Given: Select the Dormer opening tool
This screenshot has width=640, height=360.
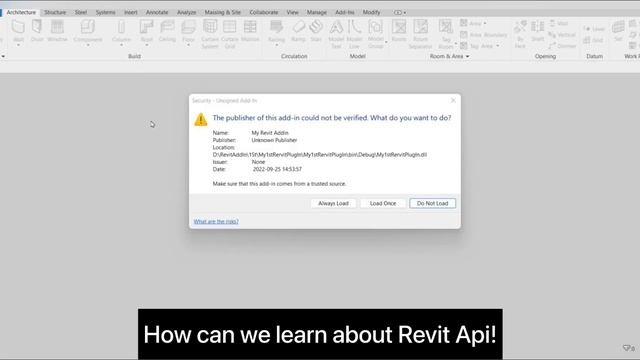Looking at the screenshot, I should pos(562,46).
